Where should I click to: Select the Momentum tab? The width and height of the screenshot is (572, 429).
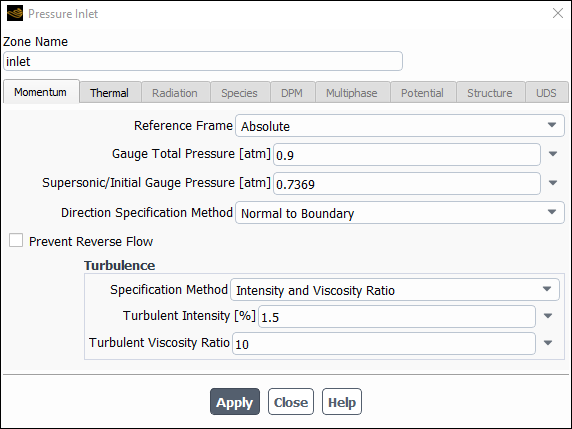41,92
